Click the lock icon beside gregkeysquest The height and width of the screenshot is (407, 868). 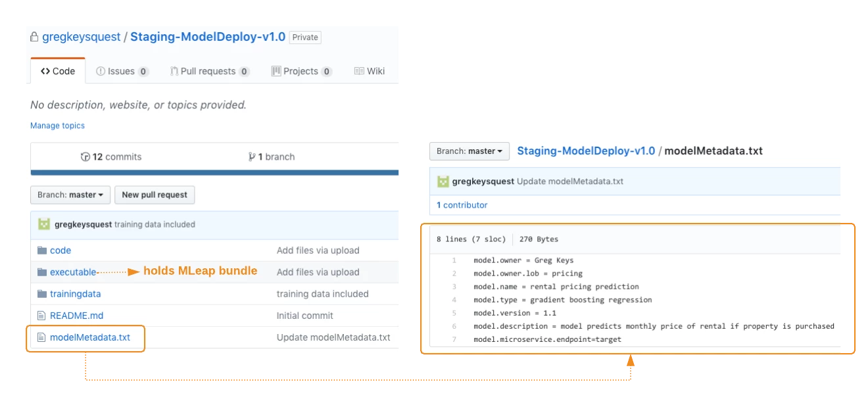[34, 37]
